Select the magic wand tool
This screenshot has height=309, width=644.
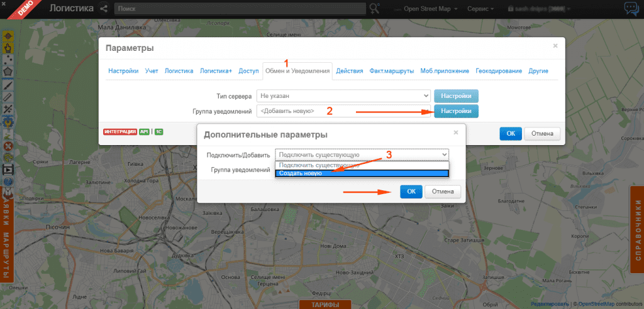tap(8, 109)
